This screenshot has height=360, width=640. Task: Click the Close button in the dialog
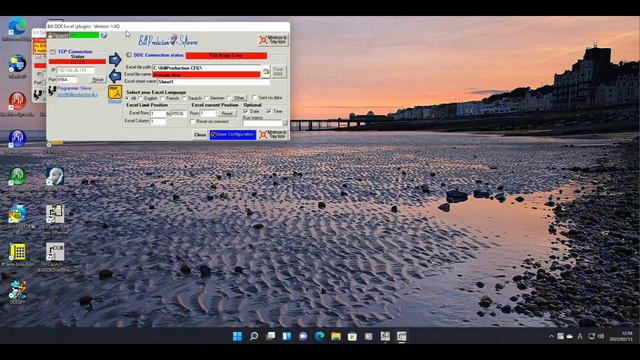point(200,135)
